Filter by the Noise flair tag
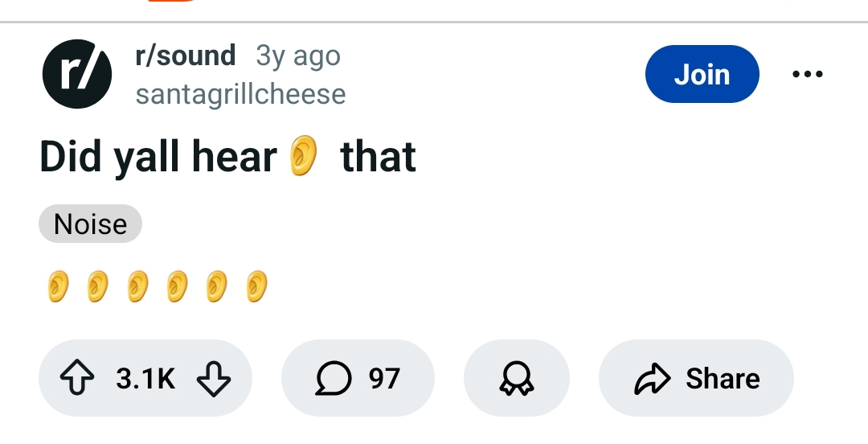The height and width of the screenshot is (444, 868). coord(90,224)
